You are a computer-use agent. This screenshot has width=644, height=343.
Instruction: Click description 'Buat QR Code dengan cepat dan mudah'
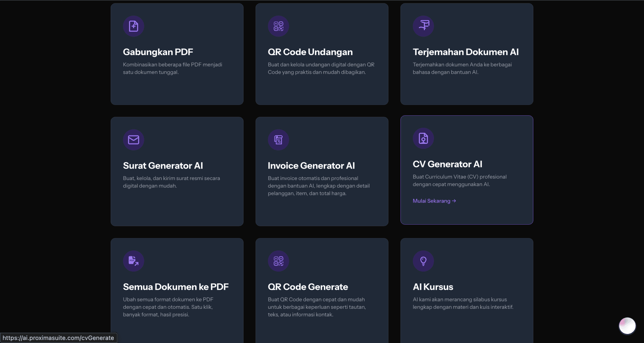tap(316, 300)
